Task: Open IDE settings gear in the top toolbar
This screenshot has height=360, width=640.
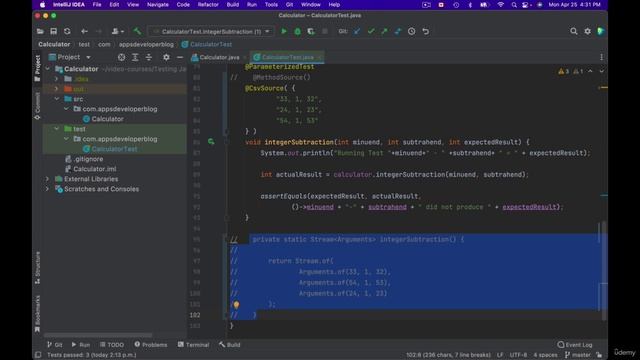Action: (x=588, y=31)
